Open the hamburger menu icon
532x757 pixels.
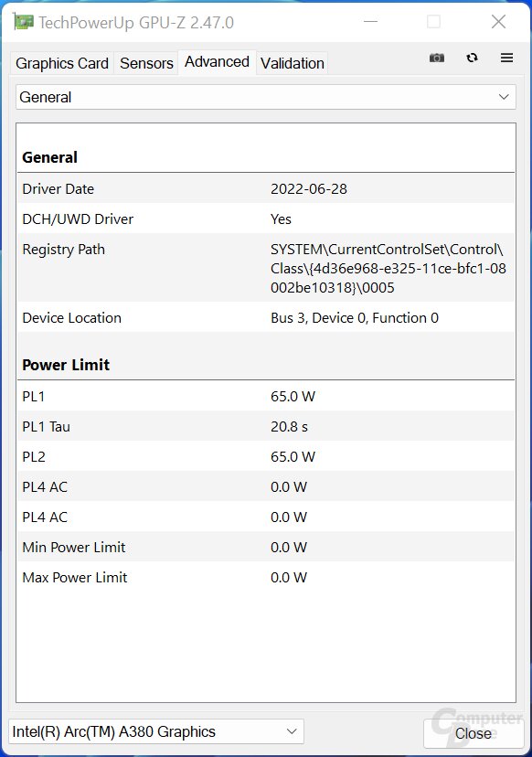pos(506,58)
